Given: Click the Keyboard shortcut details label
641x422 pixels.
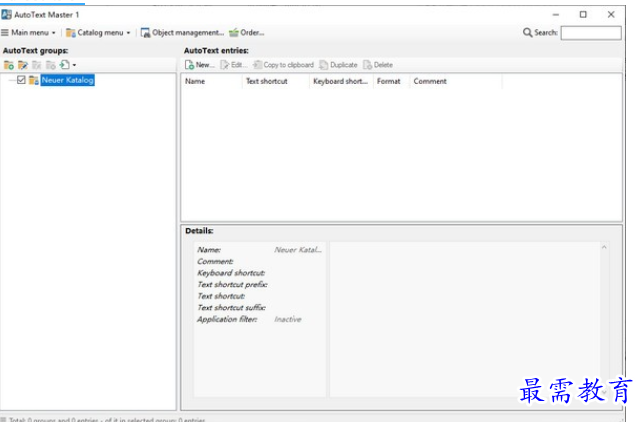Looking at the screenshot, I should coord(231,273).
